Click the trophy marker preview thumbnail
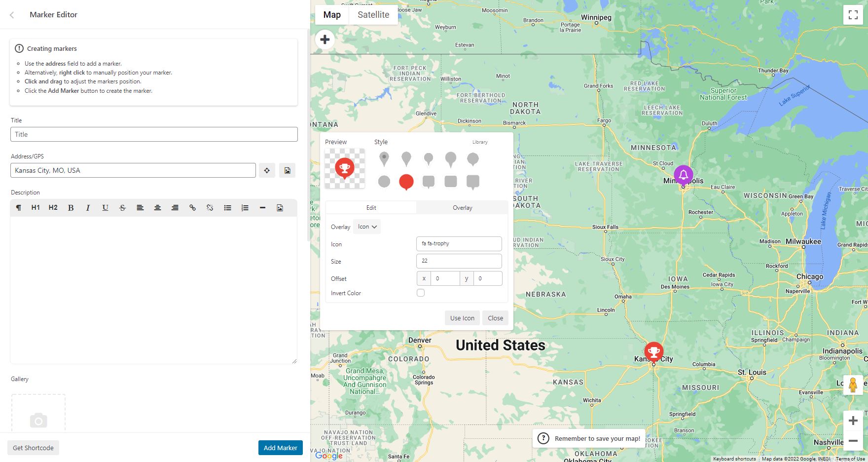 coord(345,168)
